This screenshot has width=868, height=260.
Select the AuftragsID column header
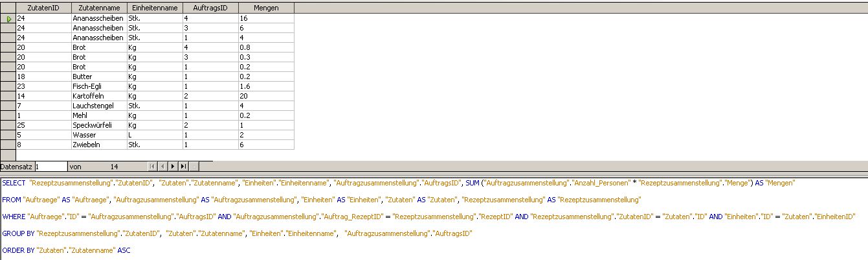pos(210,7)
